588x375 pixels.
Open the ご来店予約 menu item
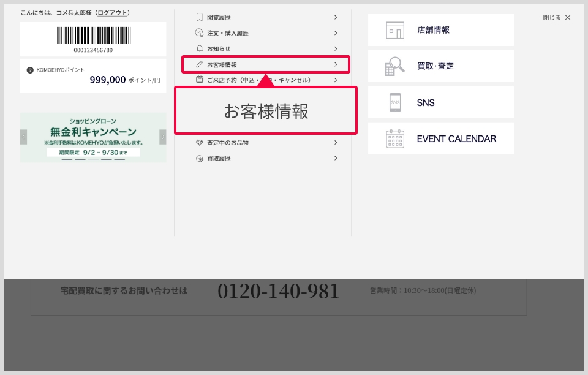point(258,80)
